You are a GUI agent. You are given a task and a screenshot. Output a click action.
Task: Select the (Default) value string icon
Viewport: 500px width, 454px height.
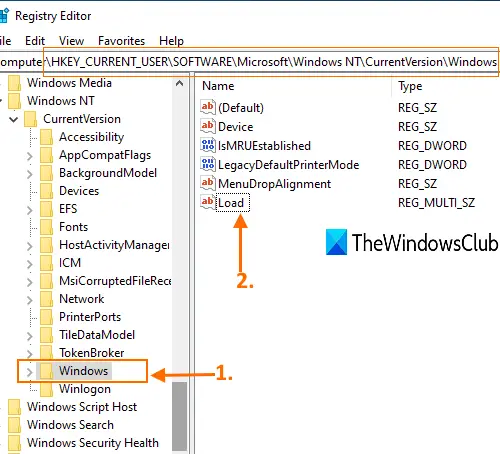(208, 107)
